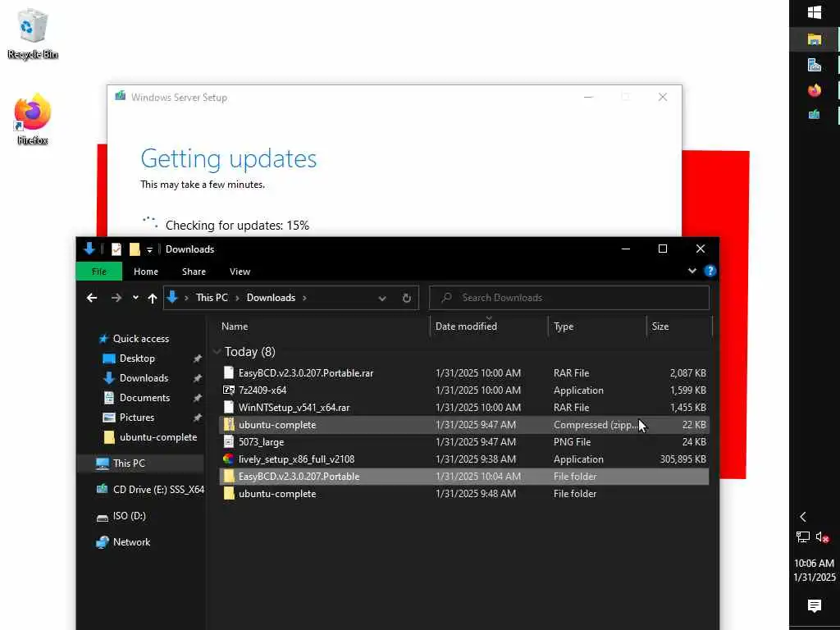Open the Home ribbon tab
The width and height of the screenshot is (840, 630).
[x=146, y=272]
